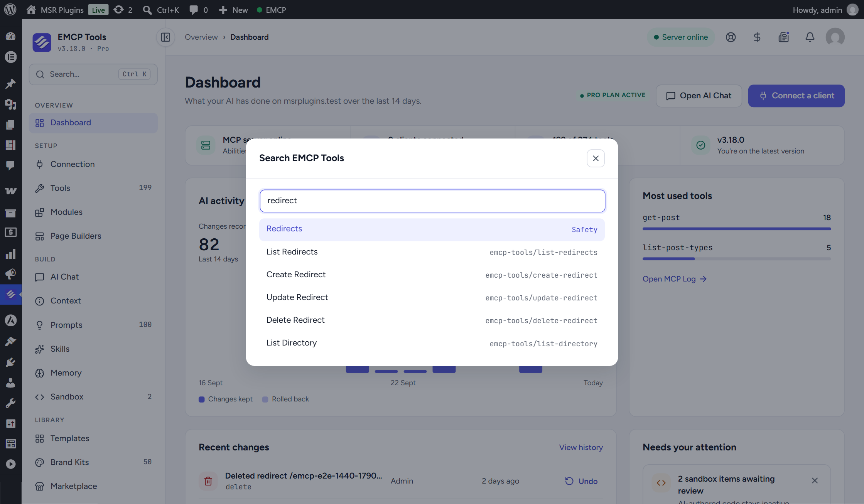Open Skills in sidebar
This screenshot has width=864, height=504.
[x=93, y=349]
